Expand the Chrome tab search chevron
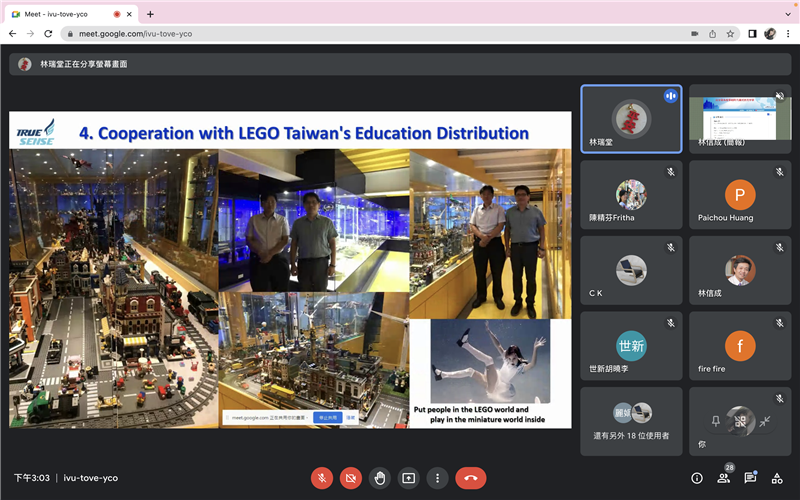 click(787, 13)
